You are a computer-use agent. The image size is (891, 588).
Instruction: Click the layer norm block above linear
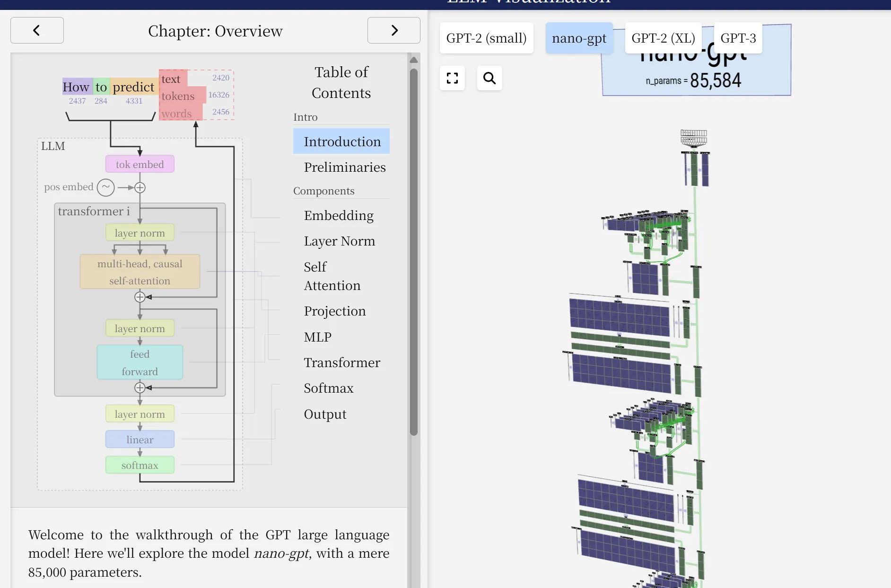tap(140, 414)
